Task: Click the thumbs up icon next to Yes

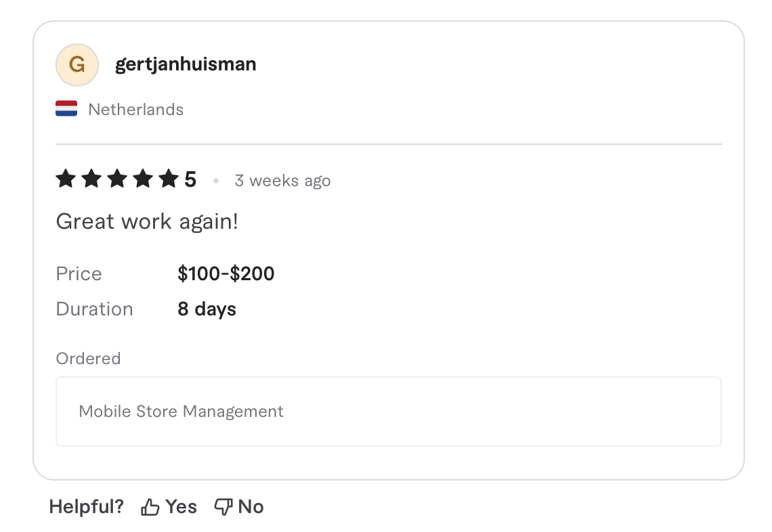Action: pos(150,506)
